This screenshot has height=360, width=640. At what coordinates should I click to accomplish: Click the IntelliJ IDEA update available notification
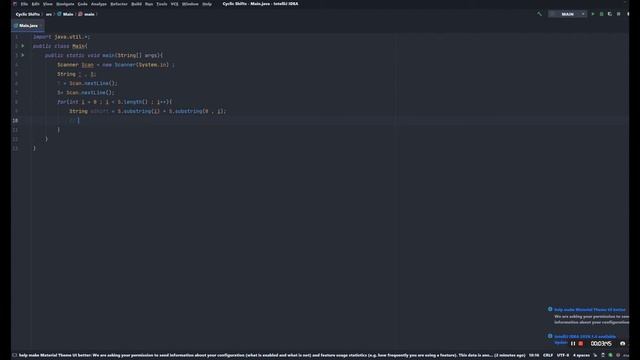pos(585,336)
